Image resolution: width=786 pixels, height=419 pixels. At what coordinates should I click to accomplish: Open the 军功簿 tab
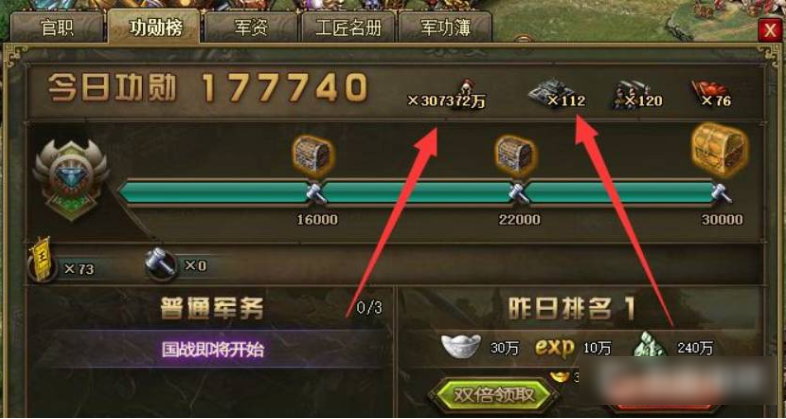[445, 28]
